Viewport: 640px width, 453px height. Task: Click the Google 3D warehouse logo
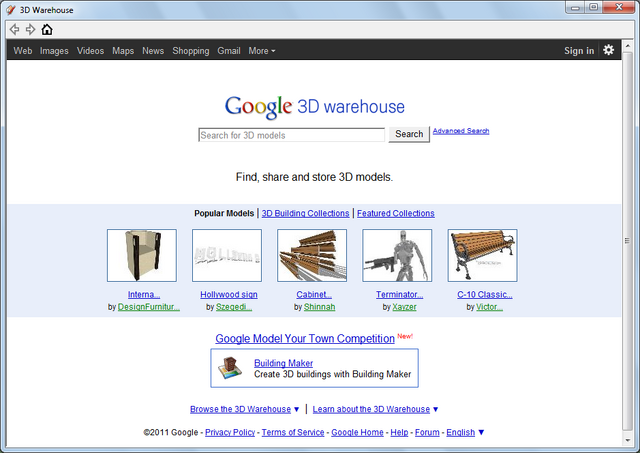tap(314, 107)
